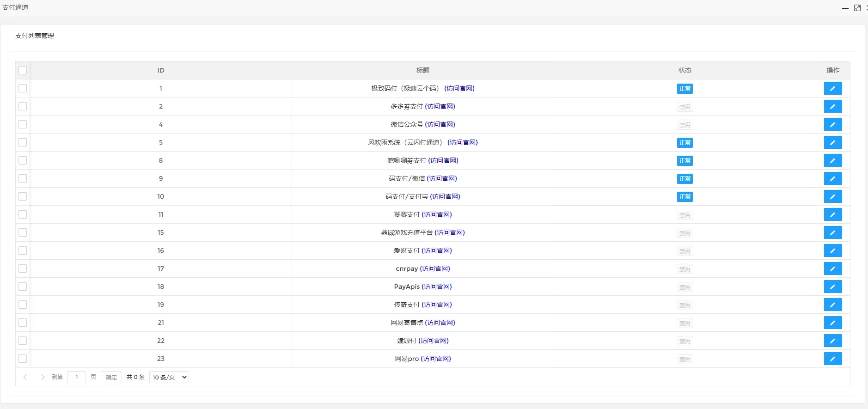Click the page number input field
The width and height of the screenshot is (868, 409).
point(77,377)
